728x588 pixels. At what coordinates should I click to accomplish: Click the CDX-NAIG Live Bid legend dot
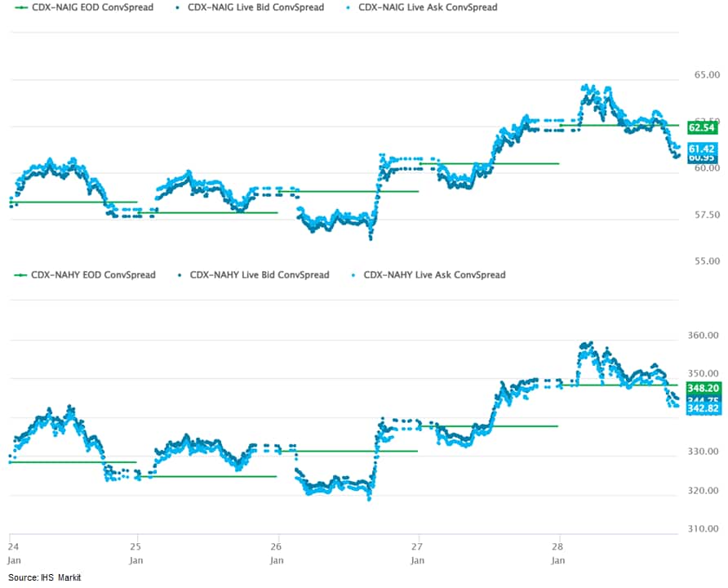[179, 7]
